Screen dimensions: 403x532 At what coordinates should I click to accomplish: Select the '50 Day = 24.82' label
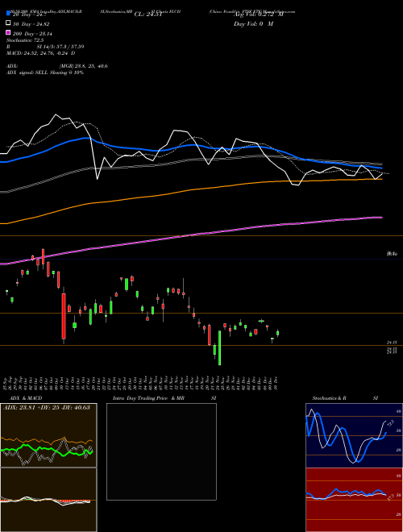31,24
